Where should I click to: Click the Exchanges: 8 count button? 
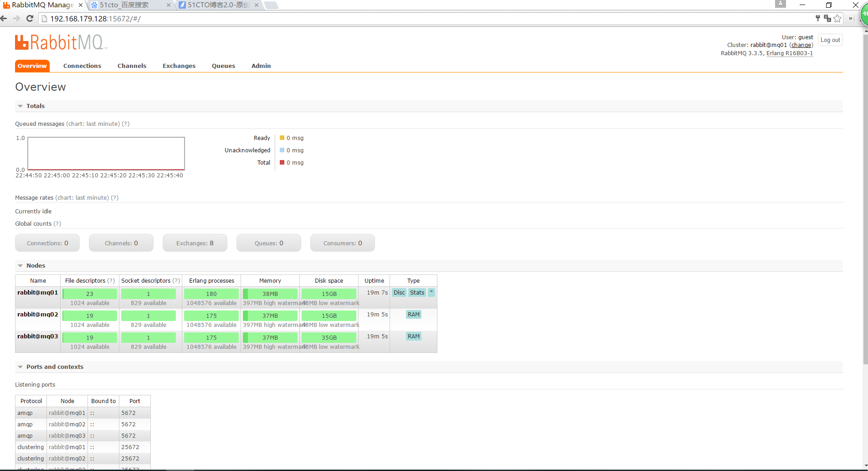[x=195, y=243]
